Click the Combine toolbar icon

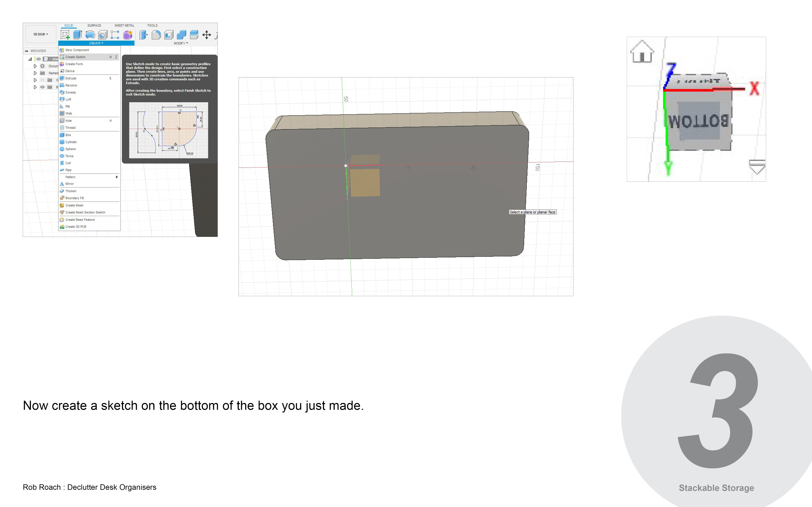click(181, 35)
